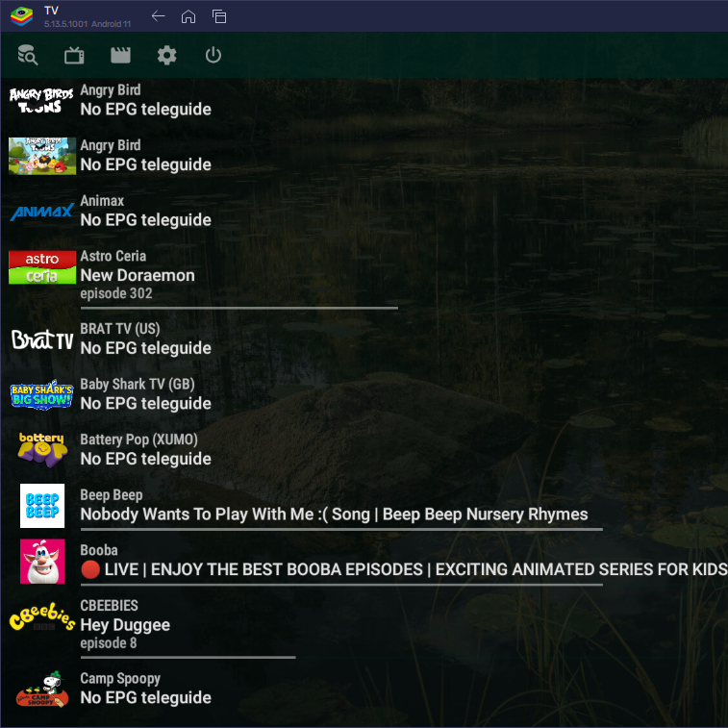Click the Animax channel logo

click(x=41, y=212)
